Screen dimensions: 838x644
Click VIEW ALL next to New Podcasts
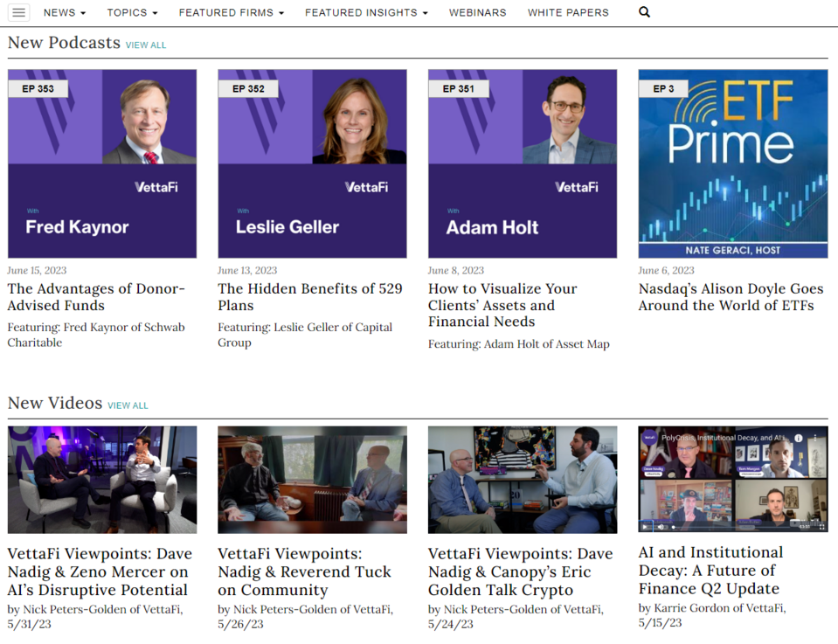[146, 45]
